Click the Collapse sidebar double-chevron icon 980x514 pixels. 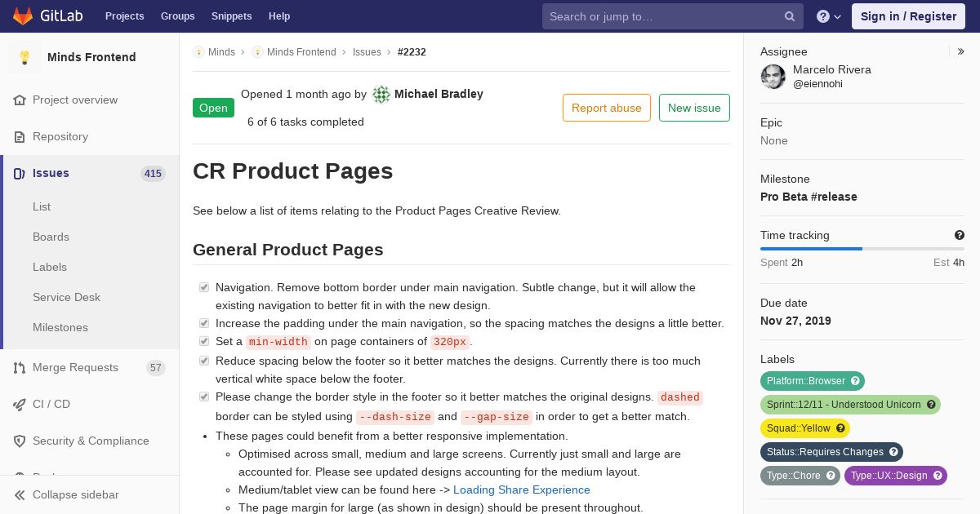(x=20, y=494)
